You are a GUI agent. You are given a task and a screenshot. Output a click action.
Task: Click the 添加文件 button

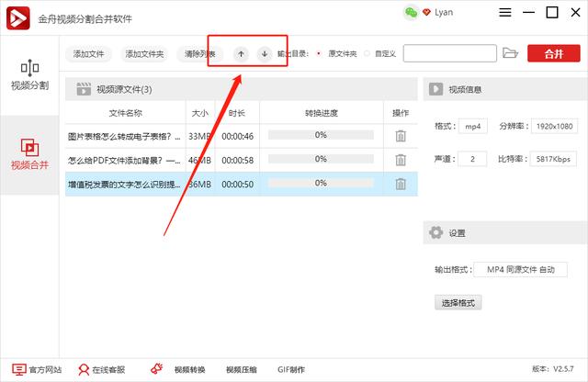pyautogui.click(x=89, y=54)
